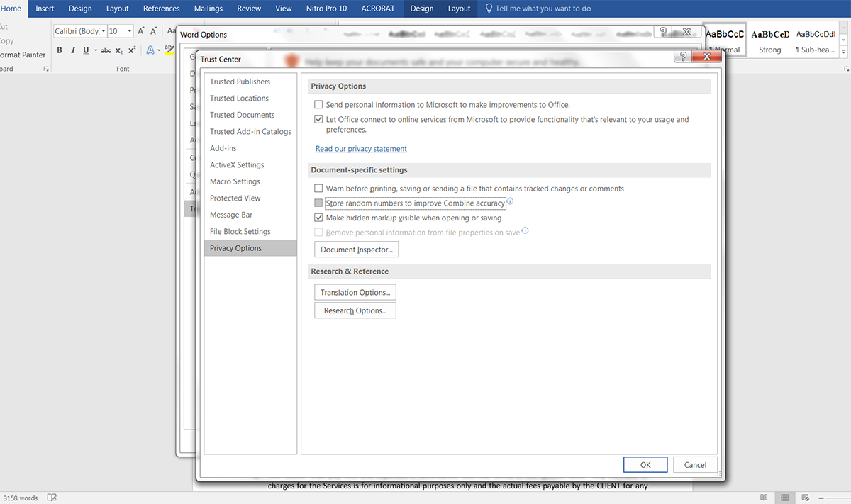Apply the text highlight color
The image size is (851, 504).
click(169, 50)
